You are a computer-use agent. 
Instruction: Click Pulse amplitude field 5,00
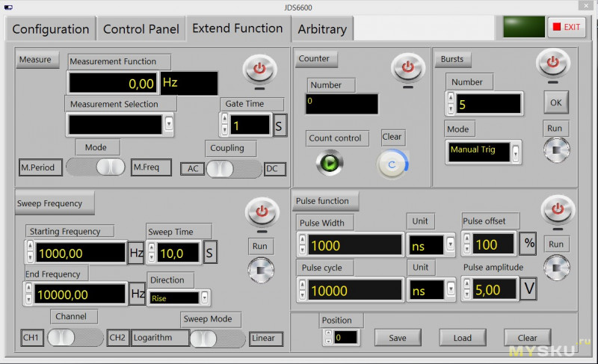pyautogui.click(x=493, y=290)
